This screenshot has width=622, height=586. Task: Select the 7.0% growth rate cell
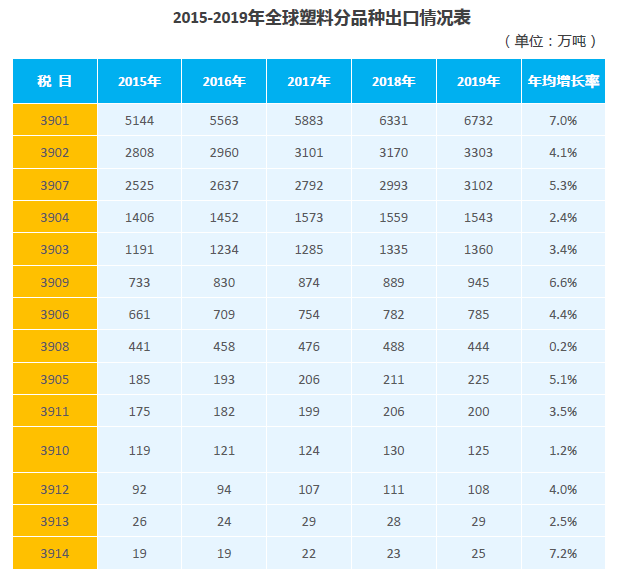point(563,120)
